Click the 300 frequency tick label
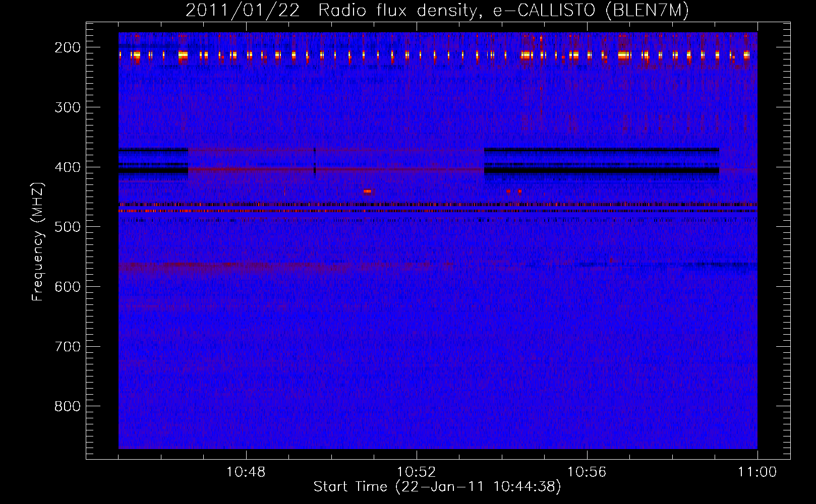The height and width of the screenshot is (504, 816). (x=68, y=107)
